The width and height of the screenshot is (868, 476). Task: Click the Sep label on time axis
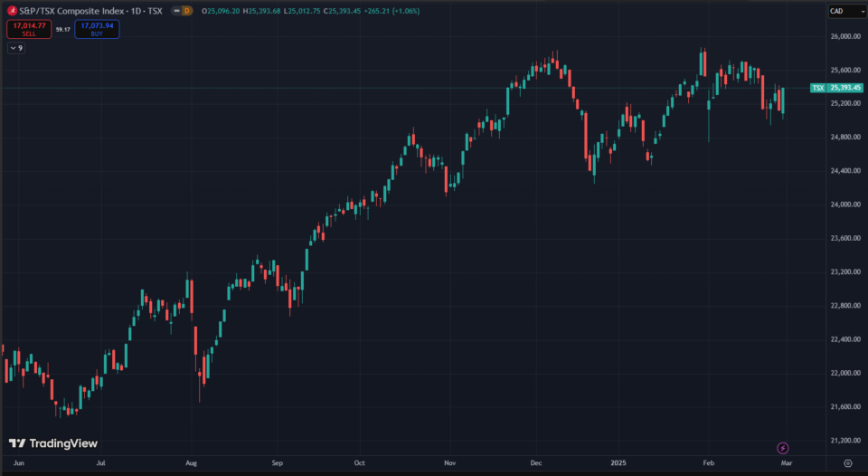278,462
